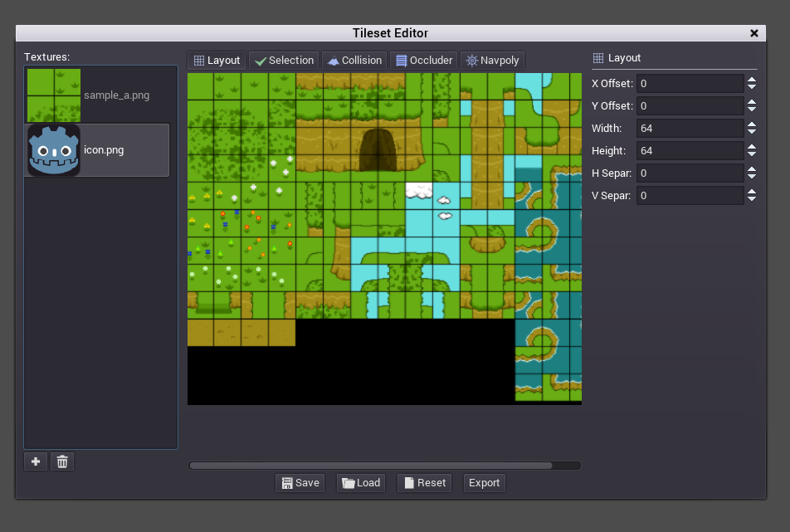The width and height of the screenshot is (790, 532).
Task: Click the Width value field
Action: [x=689, y=129]
